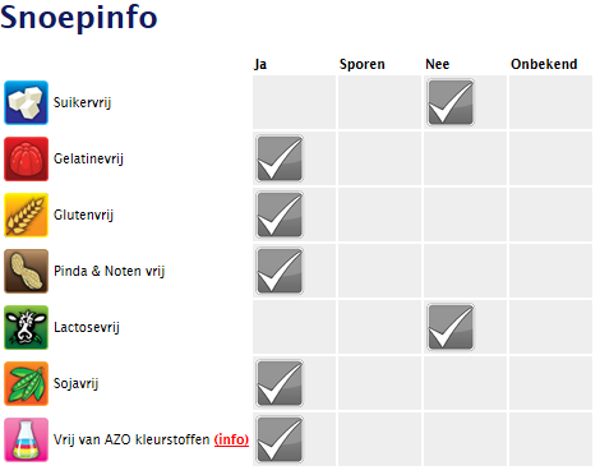This screenshot has height=475, width=600.
Task: Click the Ja checkmark for Glutenvrij
Action: (x=279, y=214)
